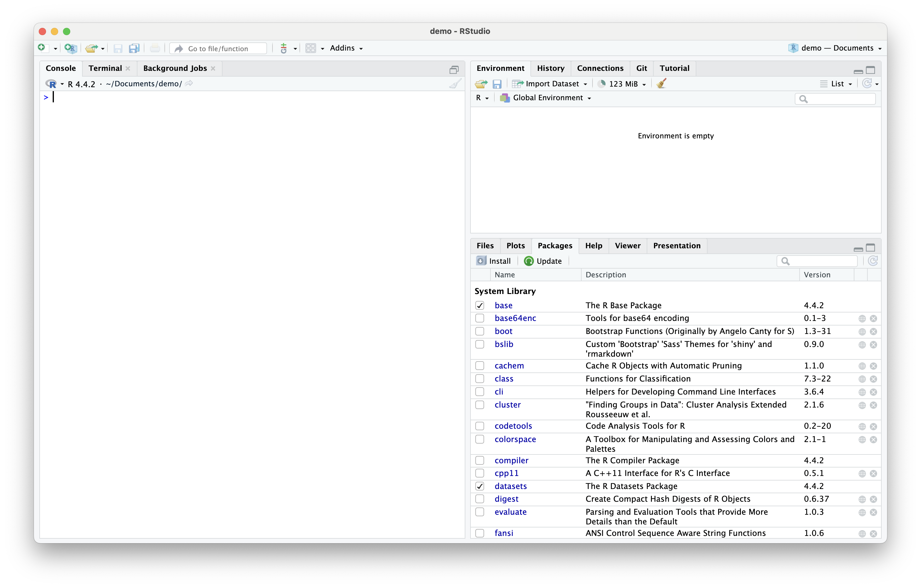Click the console clear broom icon
Viewport: 921px width, 588px height.
click(455, 84)
